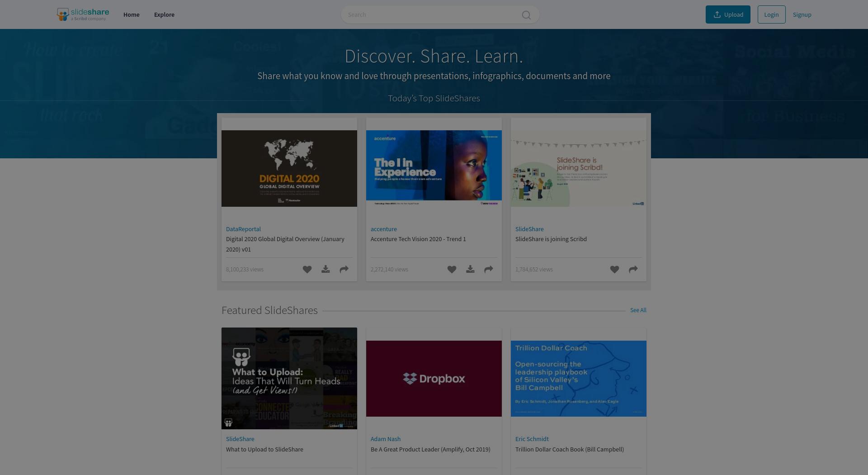Screen dimensions: 868x475
Task: Click the SlideShare logo
Action: (x=83, y=14)
